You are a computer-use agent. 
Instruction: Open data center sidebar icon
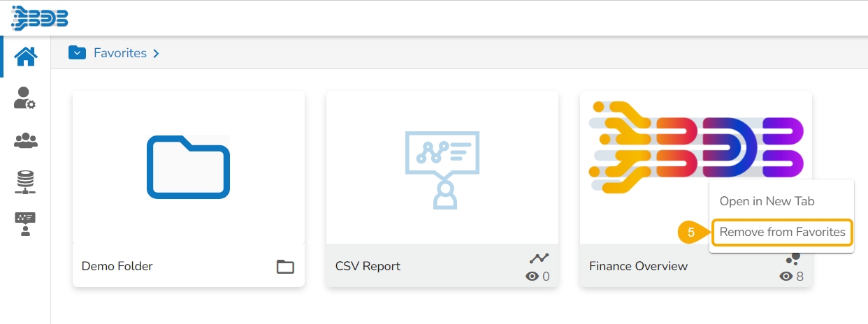pyautogui.click(x=25, y=182)
